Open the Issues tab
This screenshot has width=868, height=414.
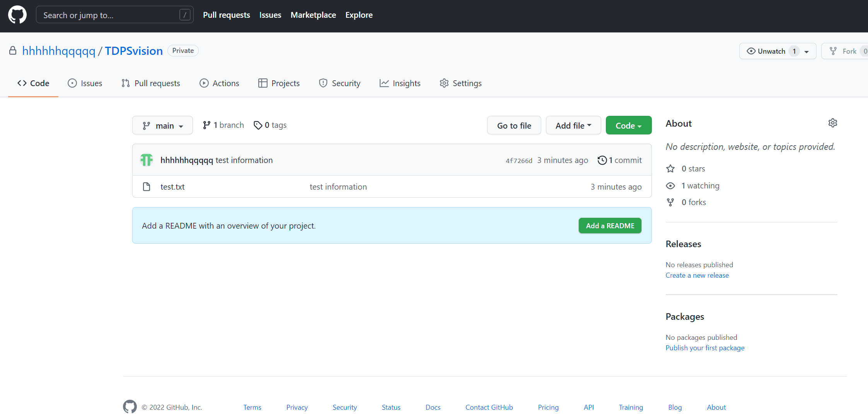pyautogui.click(x=85, y=83)
